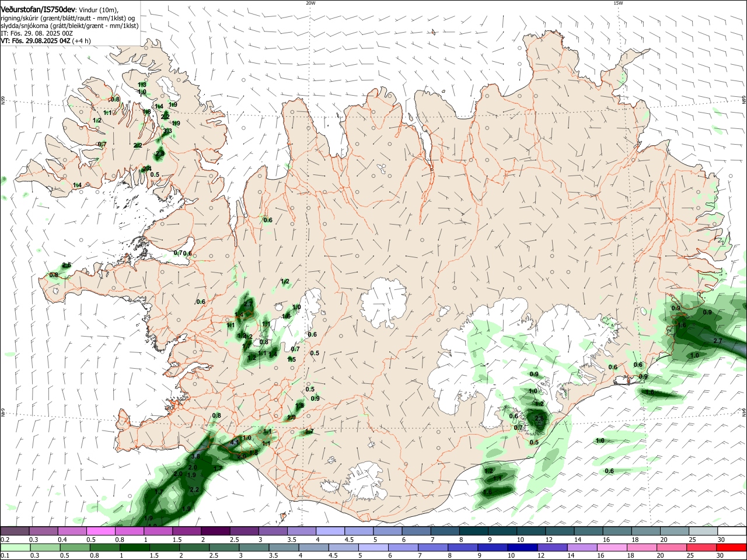Pick the white swatch starting at 30 in the upper legend row
Screen dimensions: 747x560
pyautogui.click(x=732, y=531)
